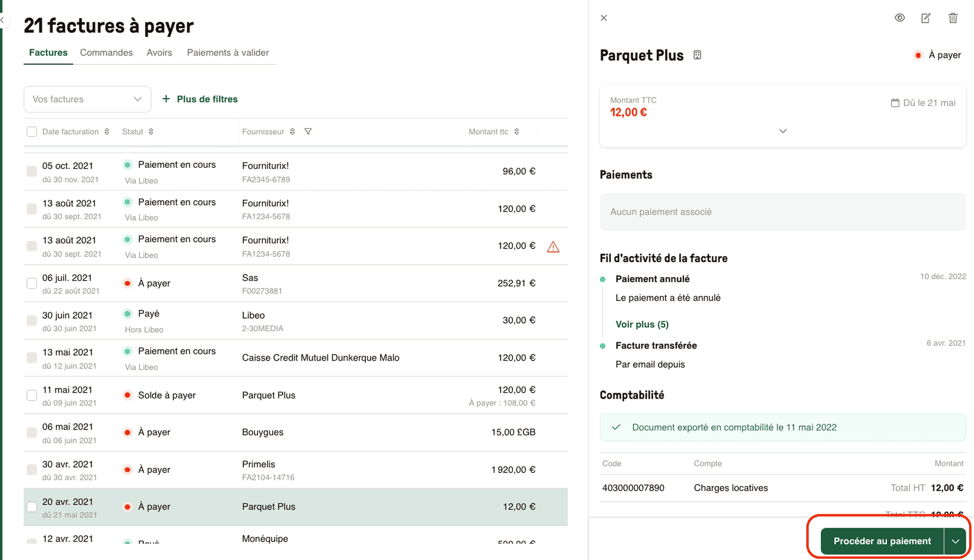Image resolution: width=974 pixels, height=560 pixels.
Task: Tick the checkbox on the 11 mai Parquet Plus row
Action: (x=31, y=395)
